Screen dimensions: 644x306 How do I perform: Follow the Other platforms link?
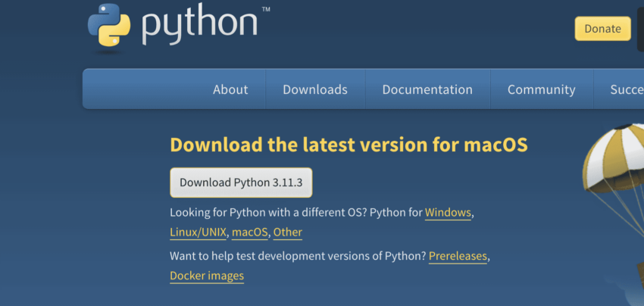pos(287,233)
